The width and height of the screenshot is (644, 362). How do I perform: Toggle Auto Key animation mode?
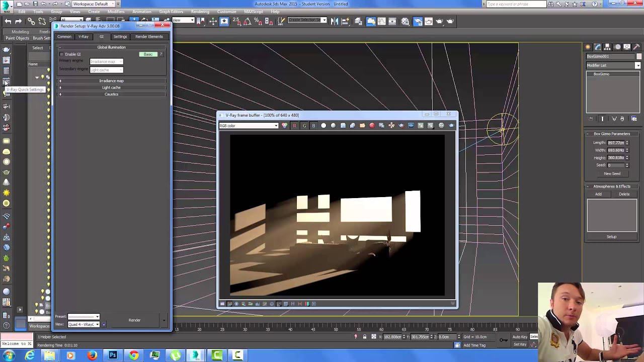tap(520, 337)
